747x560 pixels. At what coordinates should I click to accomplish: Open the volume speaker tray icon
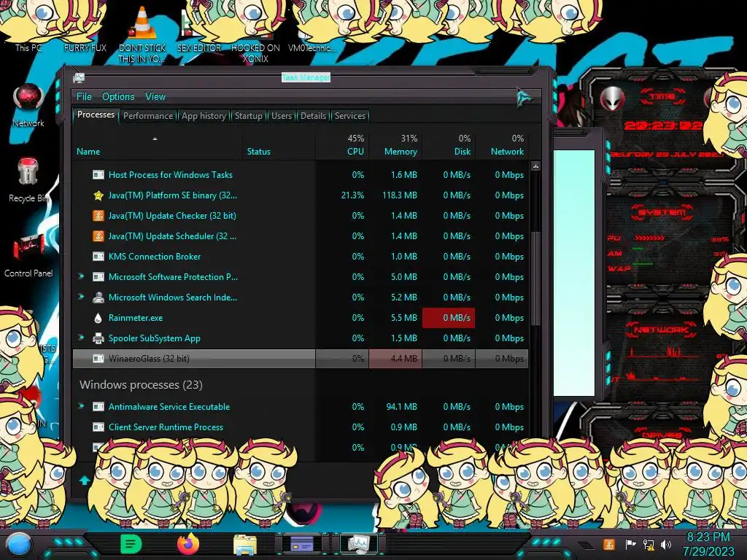(666, 544)
